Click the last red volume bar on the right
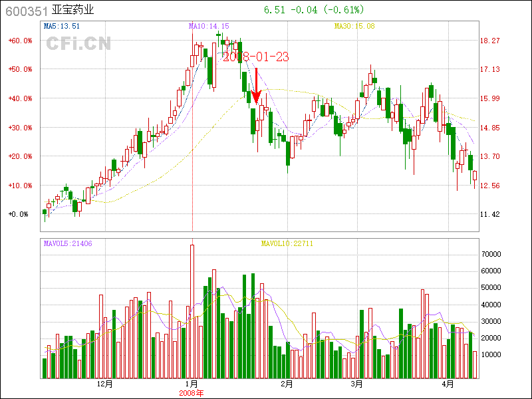The height and width of the screenshot is (399, 532). coord(475,365)
